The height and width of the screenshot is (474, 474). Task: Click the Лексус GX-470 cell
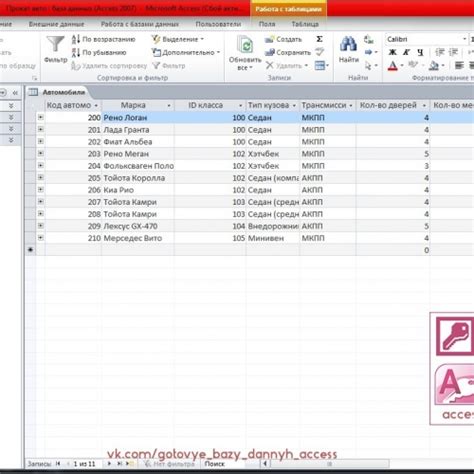(x=138, y=226)
